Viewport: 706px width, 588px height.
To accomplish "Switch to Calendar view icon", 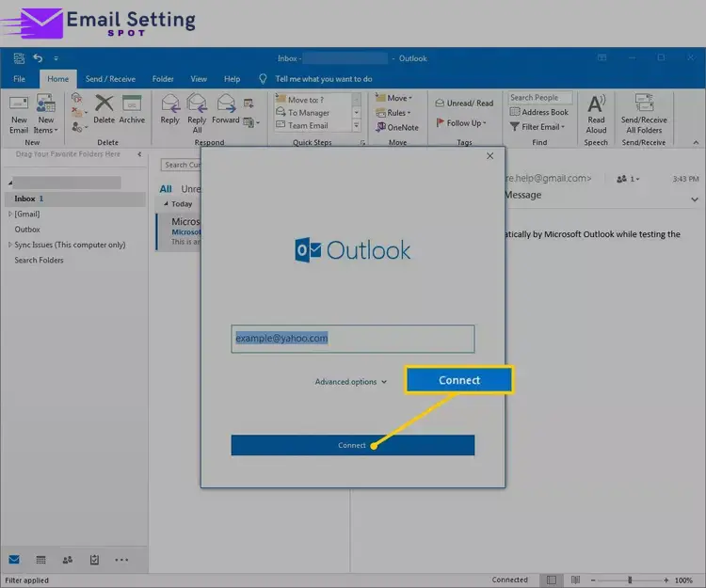I will click(x=40, y=560).
